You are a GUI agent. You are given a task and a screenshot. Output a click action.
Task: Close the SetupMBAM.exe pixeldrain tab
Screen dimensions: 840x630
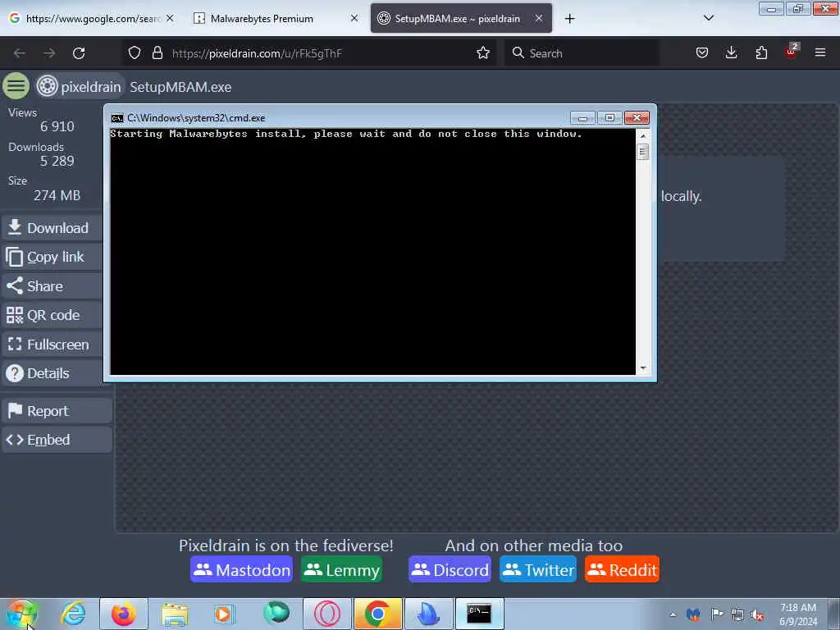539,18
